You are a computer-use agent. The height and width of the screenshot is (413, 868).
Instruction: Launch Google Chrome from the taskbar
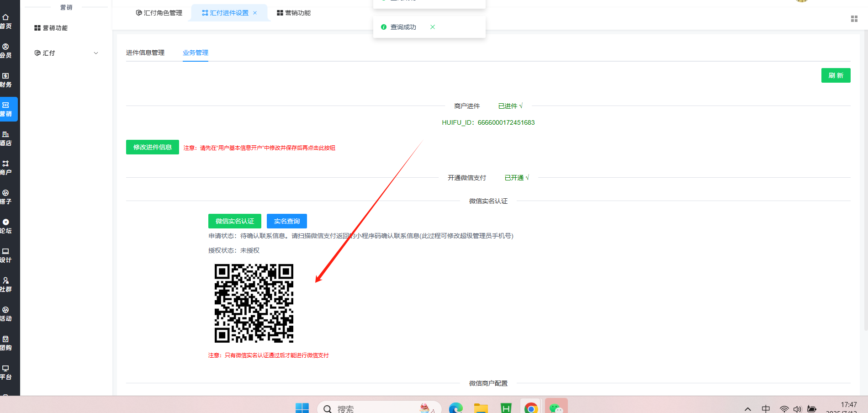click(x=531, y=408)
